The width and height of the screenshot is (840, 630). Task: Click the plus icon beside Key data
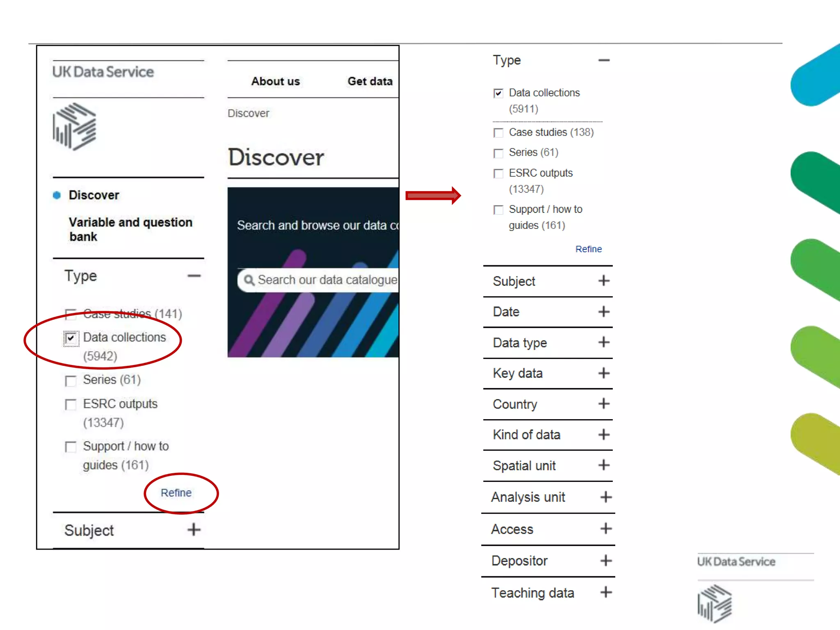pos(603,373)
